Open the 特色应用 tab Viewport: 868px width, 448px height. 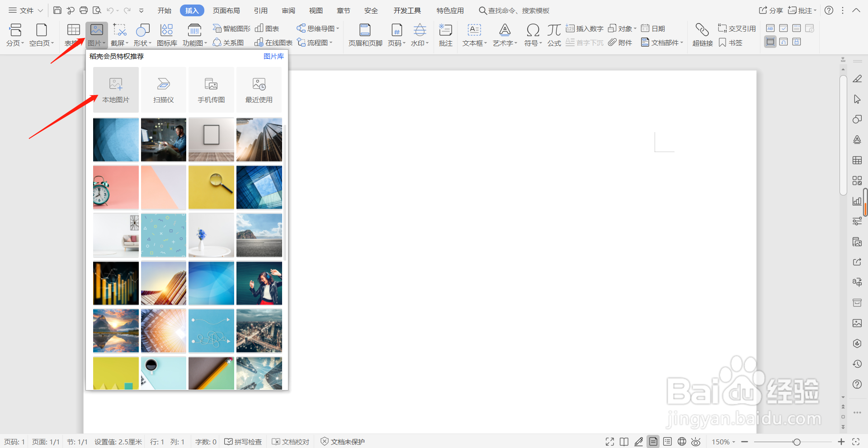click(x=450, y=10)
